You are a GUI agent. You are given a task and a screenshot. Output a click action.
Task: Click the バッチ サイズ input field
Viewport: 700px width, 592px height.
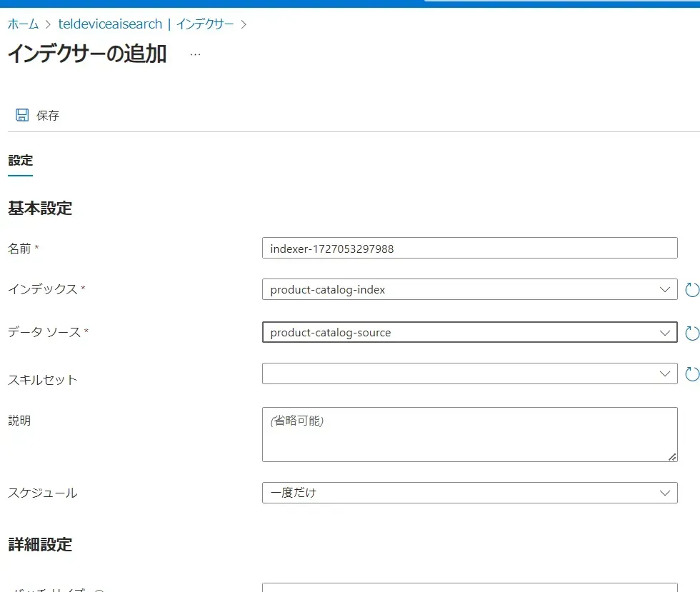(x=469, y=587)
